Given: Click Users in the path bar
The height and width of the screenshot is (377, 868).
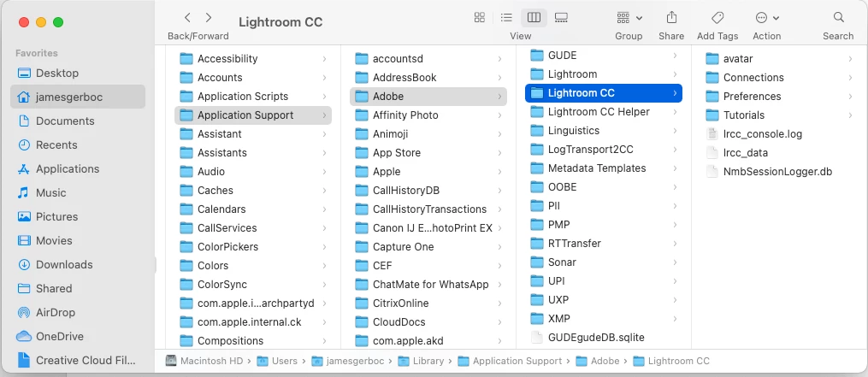Looking at the screenshot, I should 277,361.
